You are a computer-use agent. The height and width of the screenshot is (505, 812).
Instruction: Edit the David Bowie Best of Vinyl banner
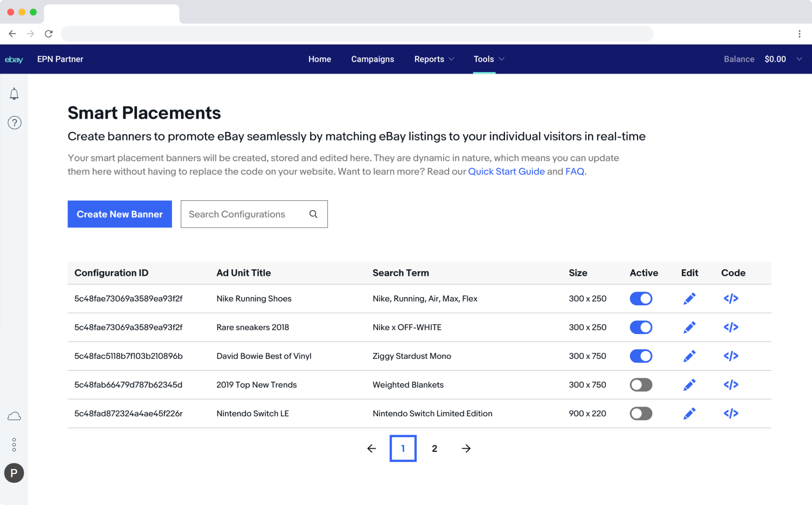(689, 356)
